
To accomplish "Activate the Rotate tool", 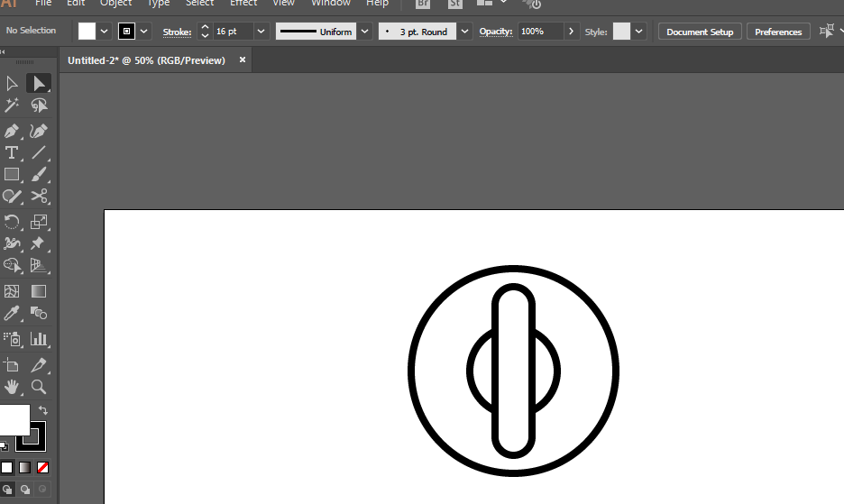I will pos(12,222).
